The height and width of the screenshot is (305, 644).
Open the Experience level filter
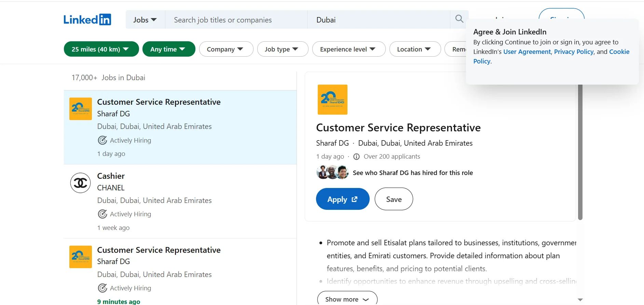pyautogui.click(x=348, y=49)
